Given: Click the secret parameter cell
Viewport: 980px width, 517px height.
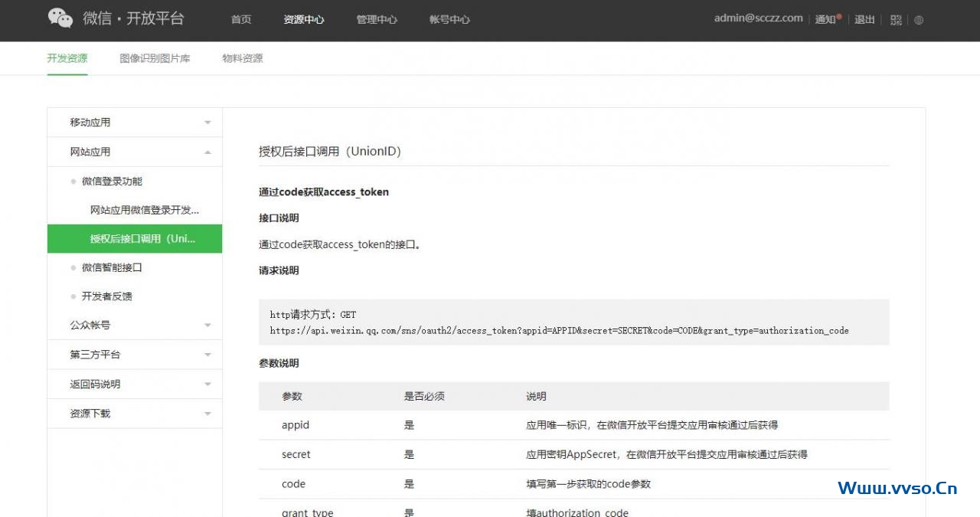Looking at the screenshot, I should coord(296,454).
